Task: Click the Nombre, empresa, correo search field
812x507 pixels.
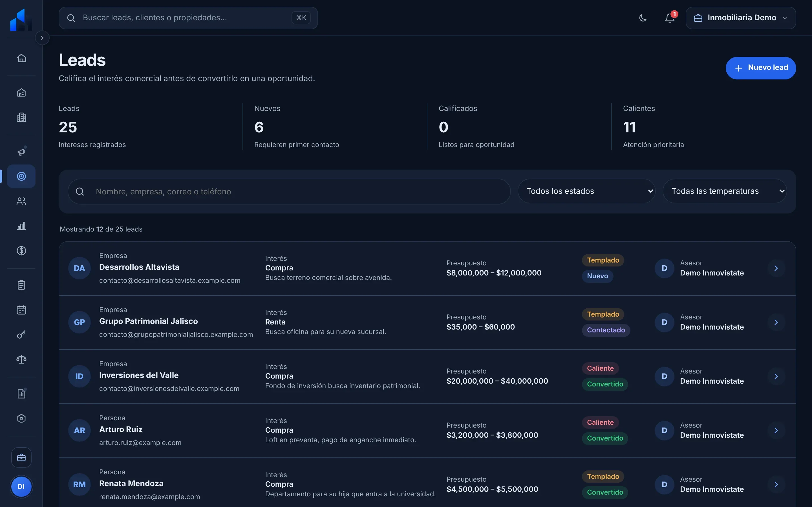Action: 289,192
